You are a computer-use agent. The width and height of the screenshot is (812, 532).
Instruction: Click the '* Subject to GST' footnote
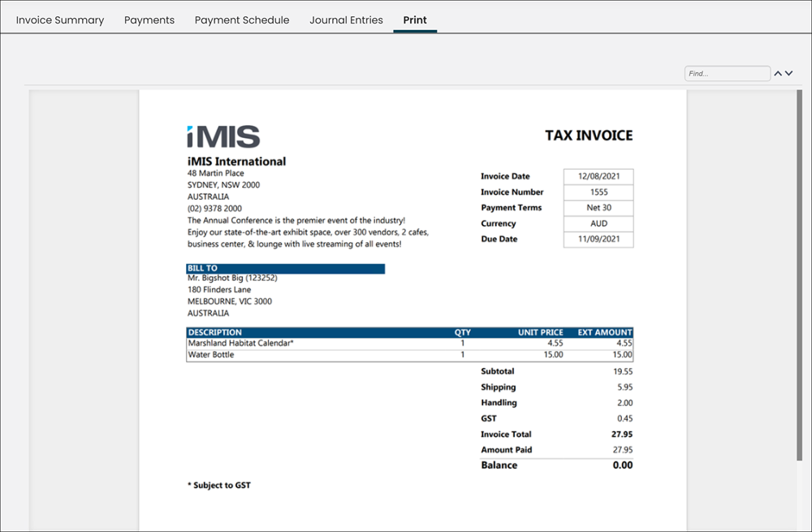click(x=219, y=486)
